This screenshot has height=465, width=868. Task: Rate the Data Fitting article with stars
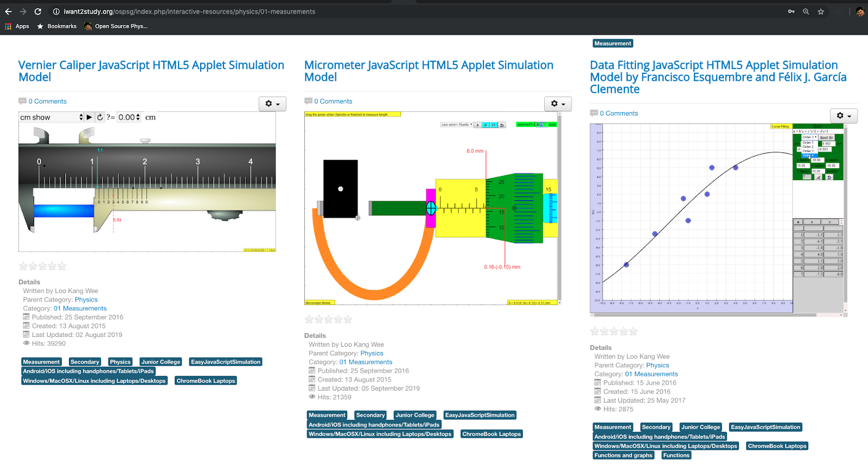tap(614, 332)
